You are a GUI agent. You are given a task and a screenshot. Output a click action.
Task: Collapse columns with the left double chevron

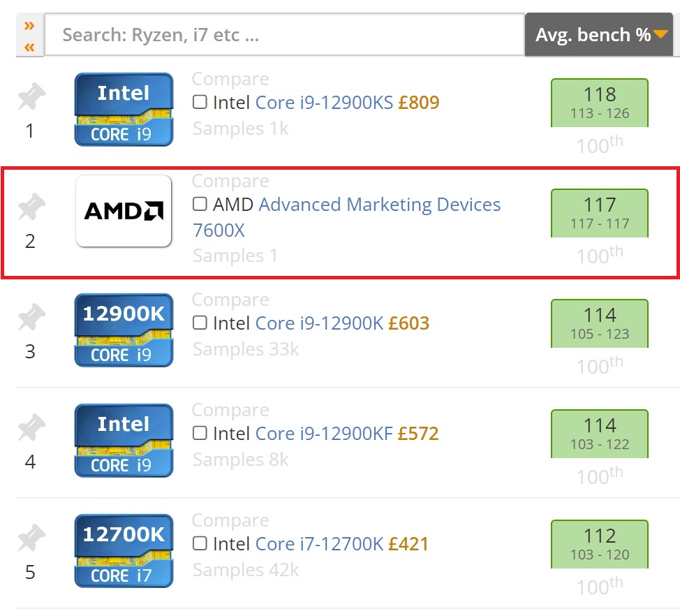pos(29,47)
